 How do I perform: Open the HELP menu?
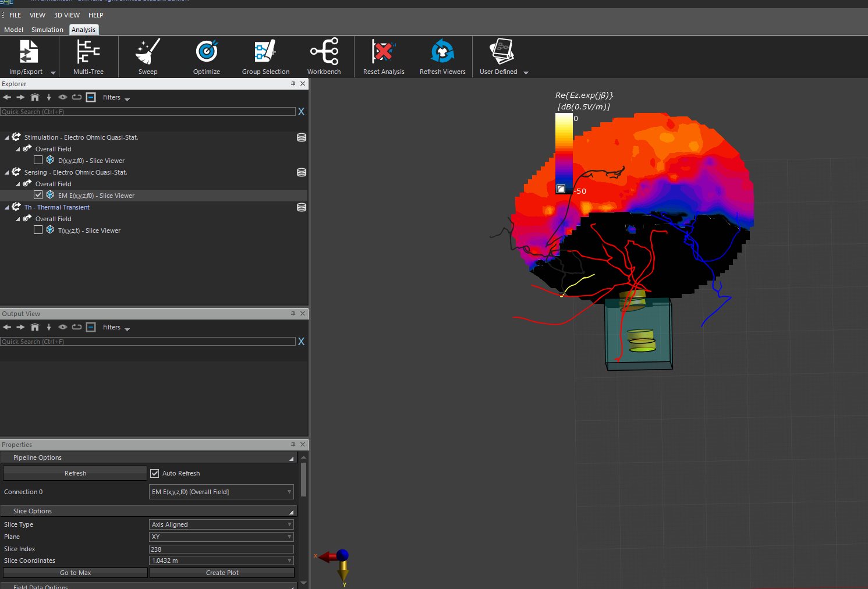tap(95, 15)
